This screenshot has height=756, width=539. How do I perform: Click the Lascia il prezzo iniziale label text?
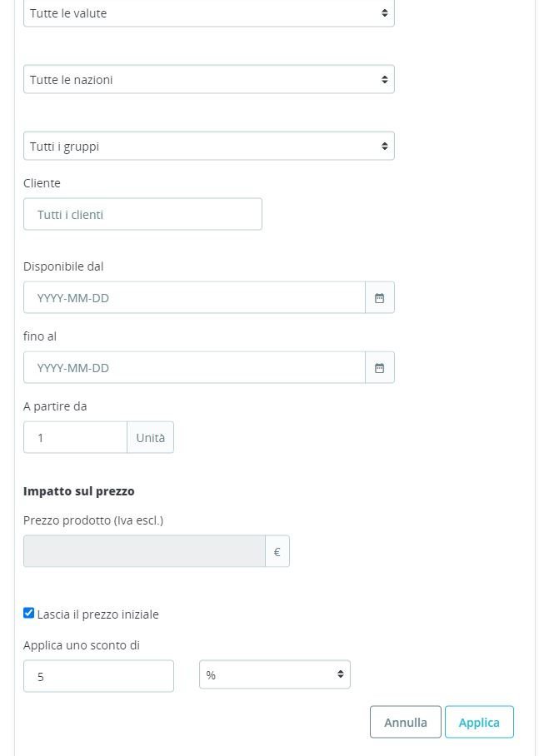(98, 614)
